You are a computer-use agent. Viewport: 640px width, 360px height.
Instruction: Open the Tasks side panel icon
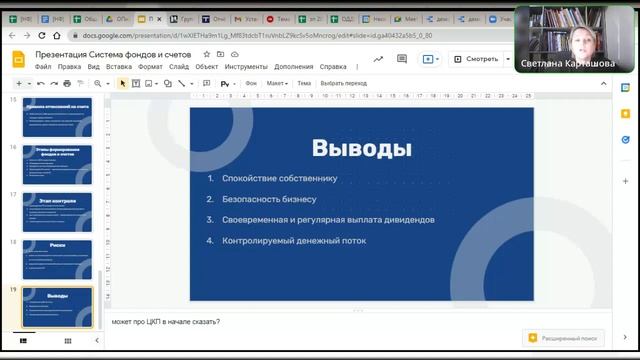(x=625, y=140)
